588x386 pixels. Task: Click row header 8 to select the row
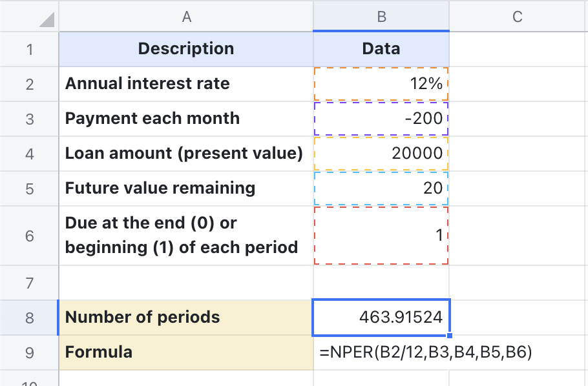29,317
